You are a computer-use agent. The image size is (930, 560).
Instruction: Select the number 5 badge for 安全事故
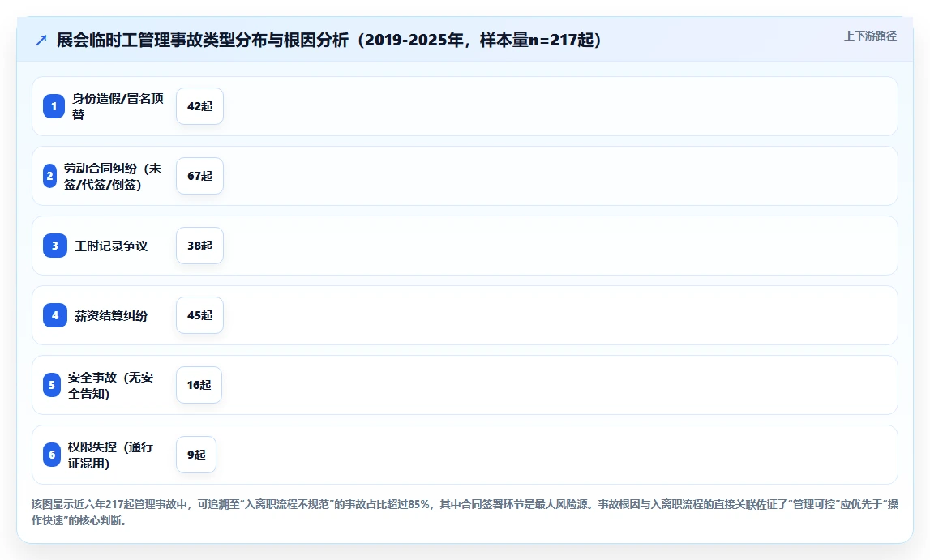click(x=52, y=385)
